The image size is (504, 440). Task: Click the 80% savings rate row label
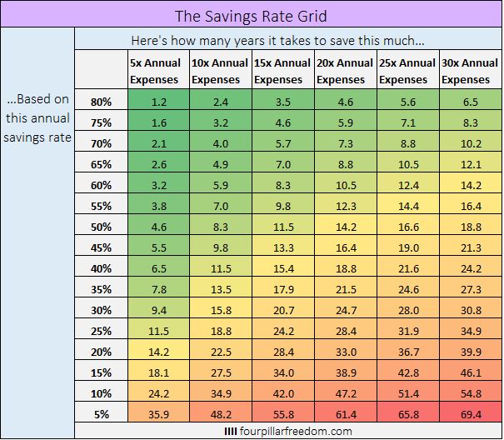(x=102, y=102)
